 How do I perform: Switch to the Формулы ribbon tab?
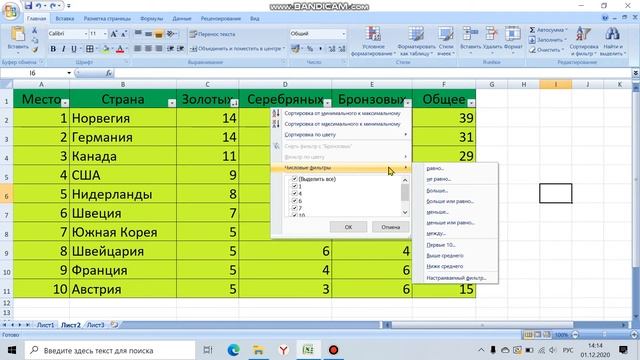[151, 19]
